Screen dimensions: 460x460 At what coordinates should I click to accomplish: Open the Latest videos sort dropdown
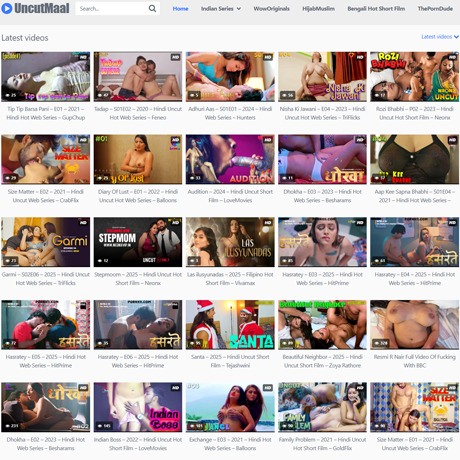coord(440,37)
